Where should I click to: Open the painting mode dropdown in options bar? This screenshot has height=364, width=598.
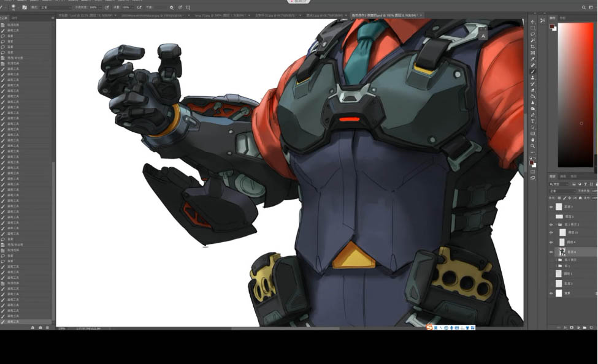[x=55, y=7]
